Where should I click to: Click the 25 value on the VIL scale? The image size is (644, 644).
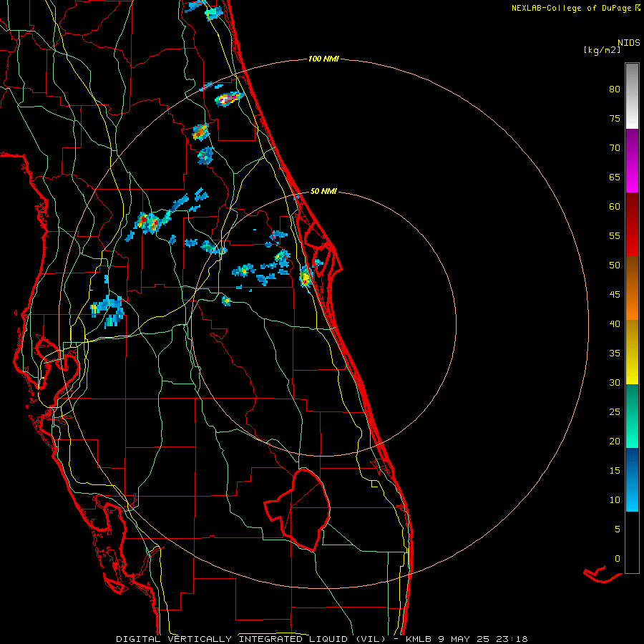[615, 411]
